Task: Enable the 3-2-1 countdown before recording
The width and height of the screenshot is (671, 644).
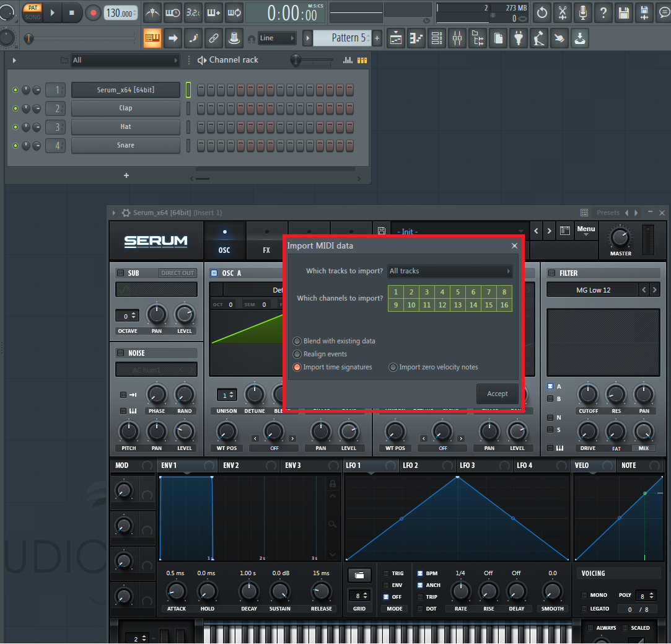Action: pyautogui.click(x=193, y=13)
